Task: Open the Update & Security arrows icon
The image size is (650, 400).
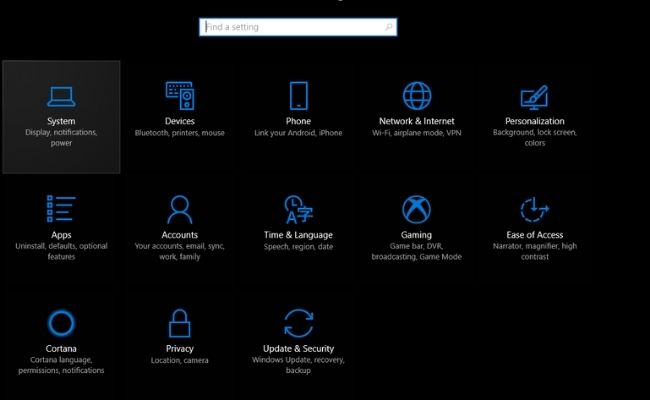Action: click(298, 323)
